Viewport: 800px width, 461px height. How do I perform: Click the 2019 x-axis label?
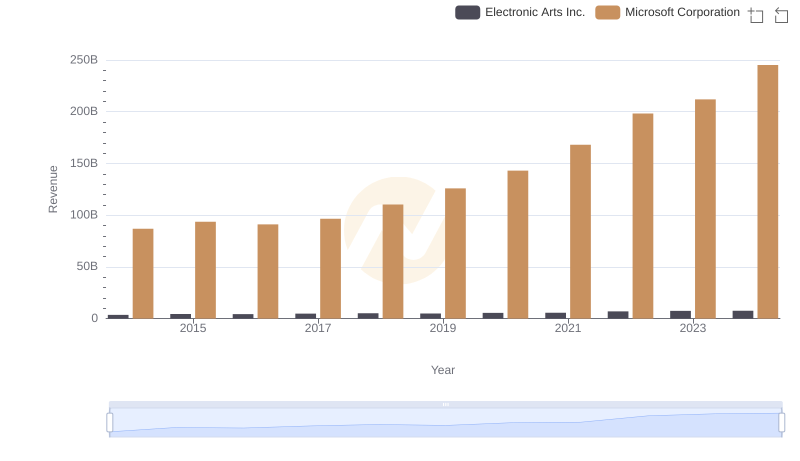point(443,328)
